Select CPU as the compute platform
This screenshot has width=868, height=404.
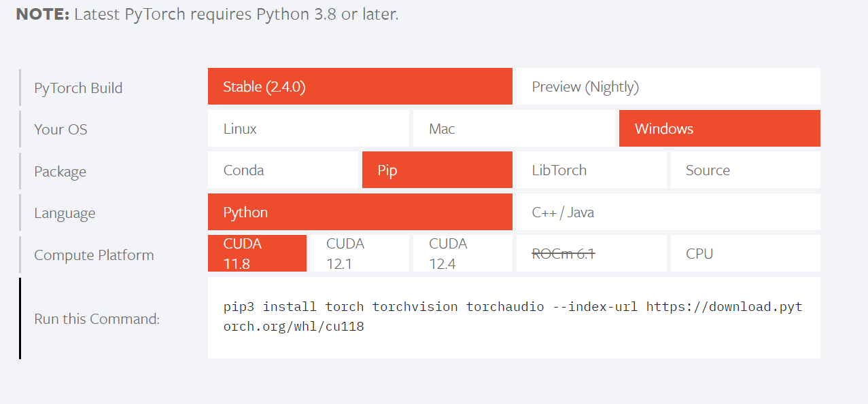tap(746, 253)
